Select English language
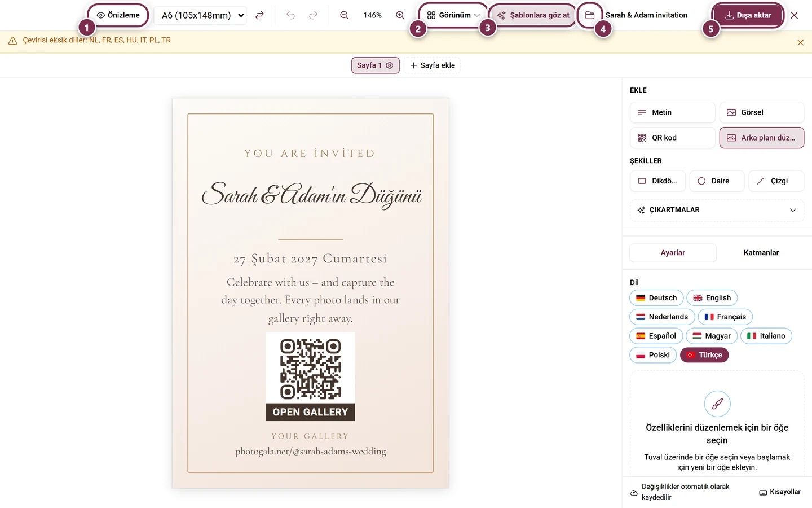812x508 pixels. pos(712,298)
